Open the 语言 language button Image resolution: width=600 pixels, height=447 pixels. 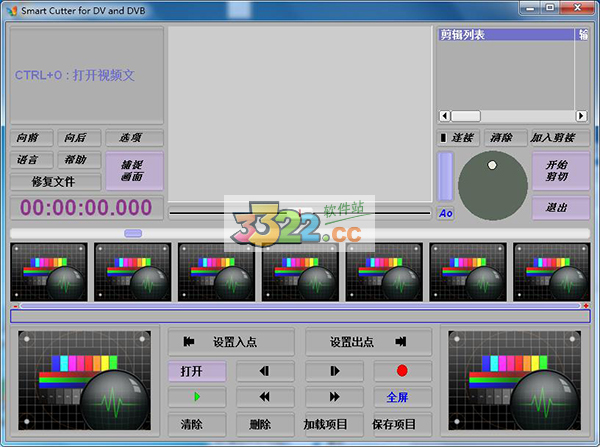[x=31, y=160]
